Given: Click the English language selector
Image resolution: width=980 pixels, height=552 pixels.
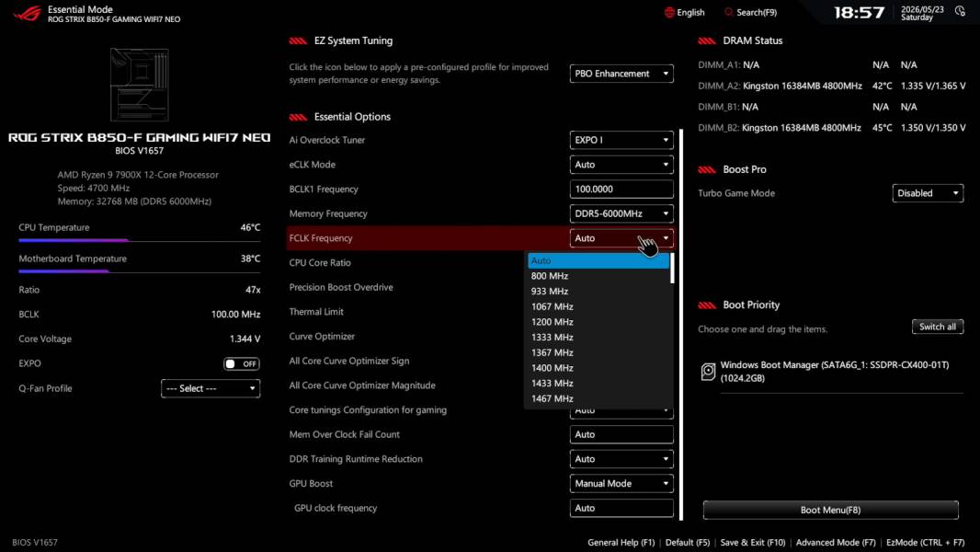Looking at the screenshot, I should (684, 13).
